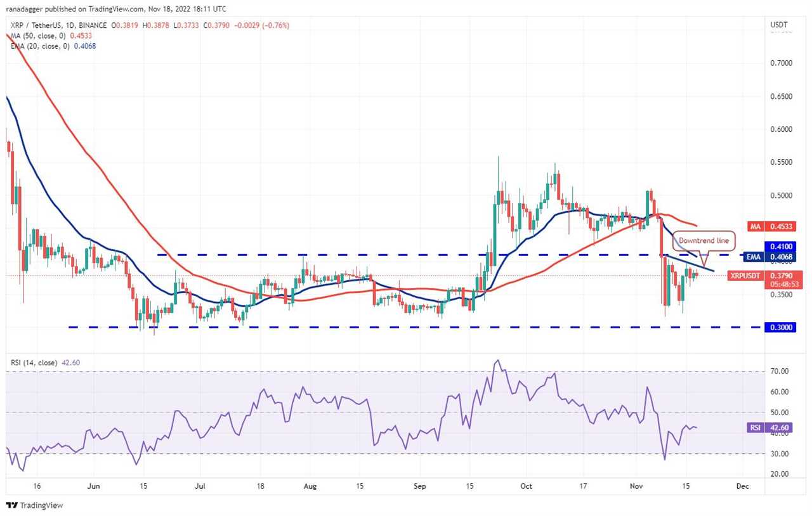This screenshot has height=516, width=812.
Task: Click the 0.3000 support level label
Action: click(x=782, y=328)
